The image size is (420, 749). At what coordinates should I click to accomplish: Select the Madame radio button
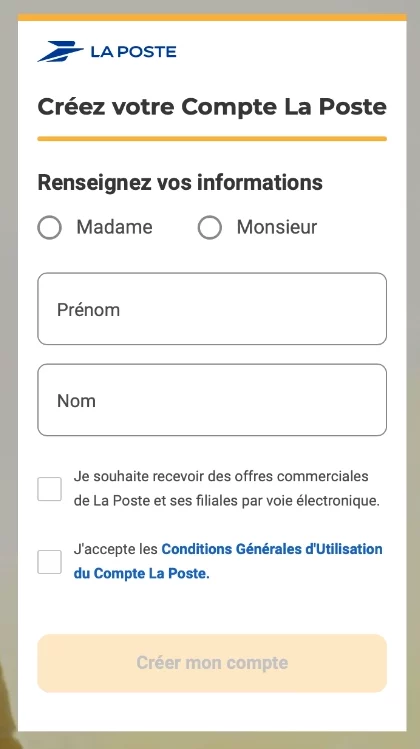pyautogui.click(x=50, y=227)
